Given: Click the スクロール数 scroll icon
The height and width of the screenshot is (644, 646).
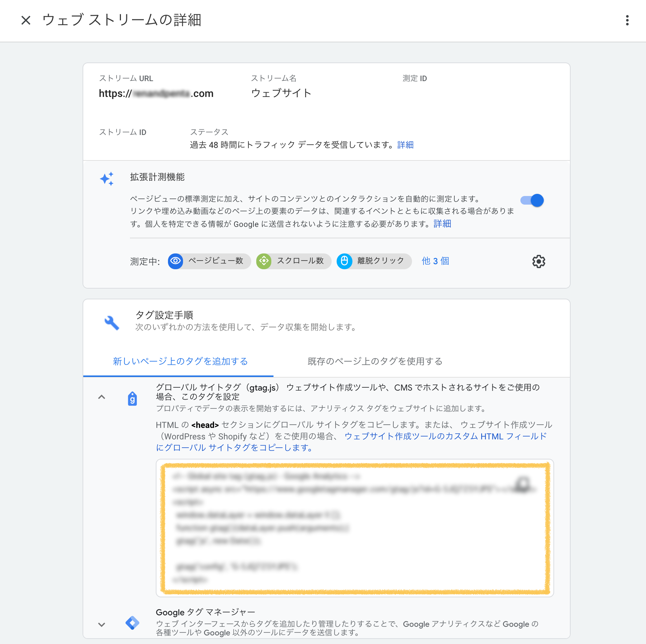Looking at the screenshot, I should (x=264, y=261).
